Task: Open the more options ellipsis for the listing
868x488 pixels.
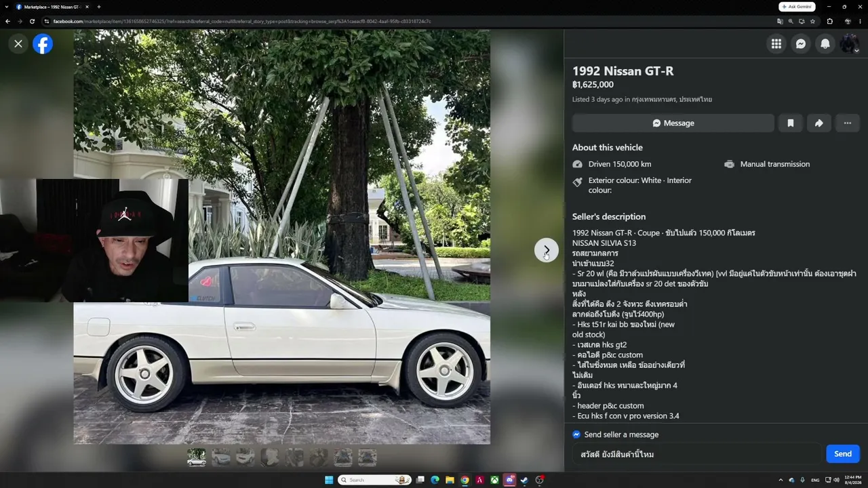Action: [848, 123]
